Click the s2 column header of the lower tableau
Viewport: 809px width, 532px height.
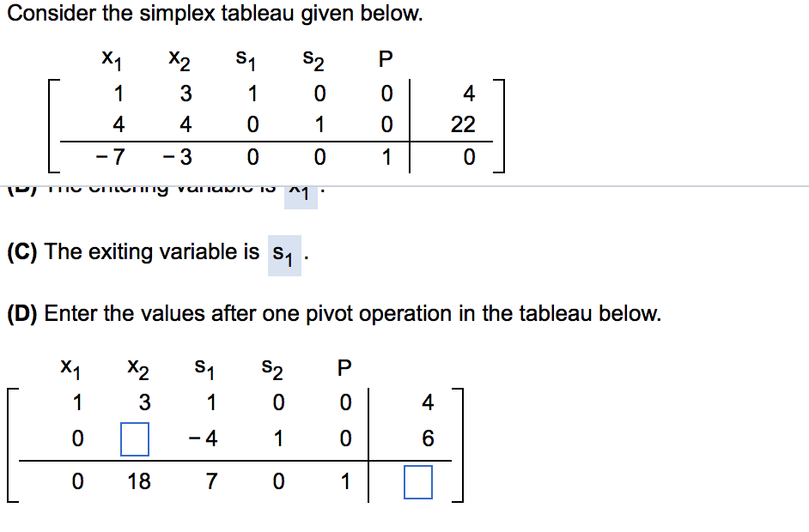(272, 369)
